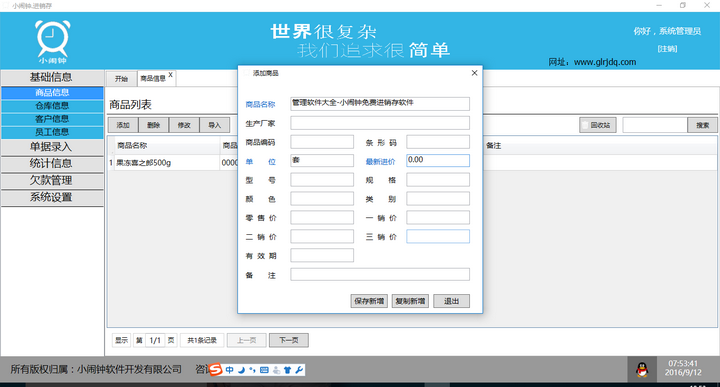Open IME settings wrench icon
This screenshot has width=720, height=387.
click(x=299, y=370)
